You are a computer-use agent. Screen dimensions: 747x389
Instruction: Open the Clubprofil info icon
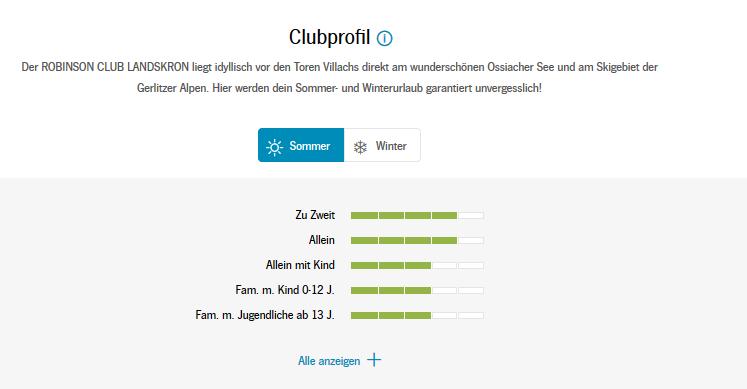384,38
